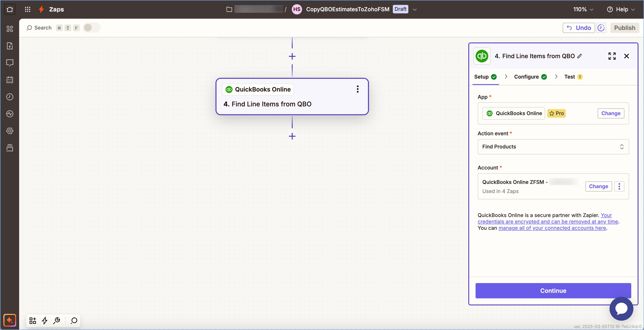Open the apps grid menu icon
The height and width of the screenshot is (330, 644).
point(27,10)
